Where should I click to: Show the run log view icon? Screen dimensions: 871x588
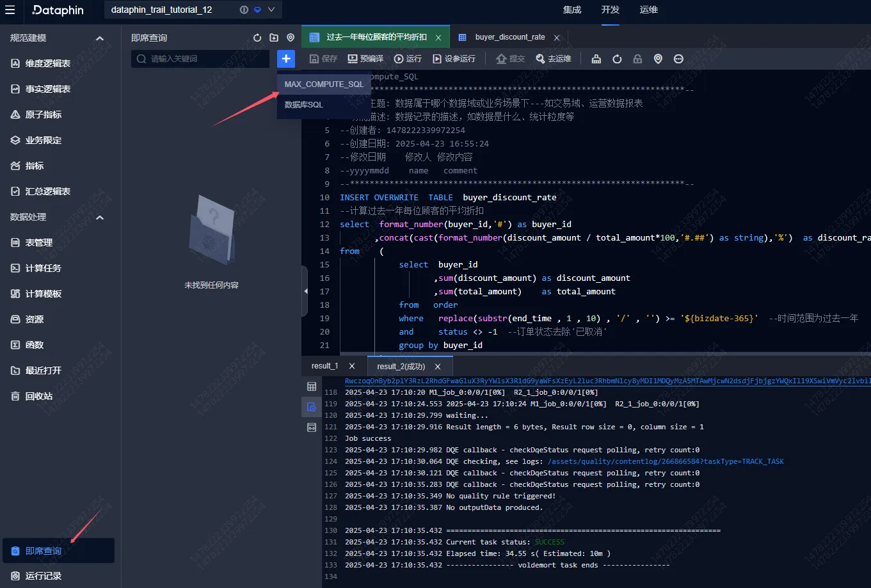(312, 407)
